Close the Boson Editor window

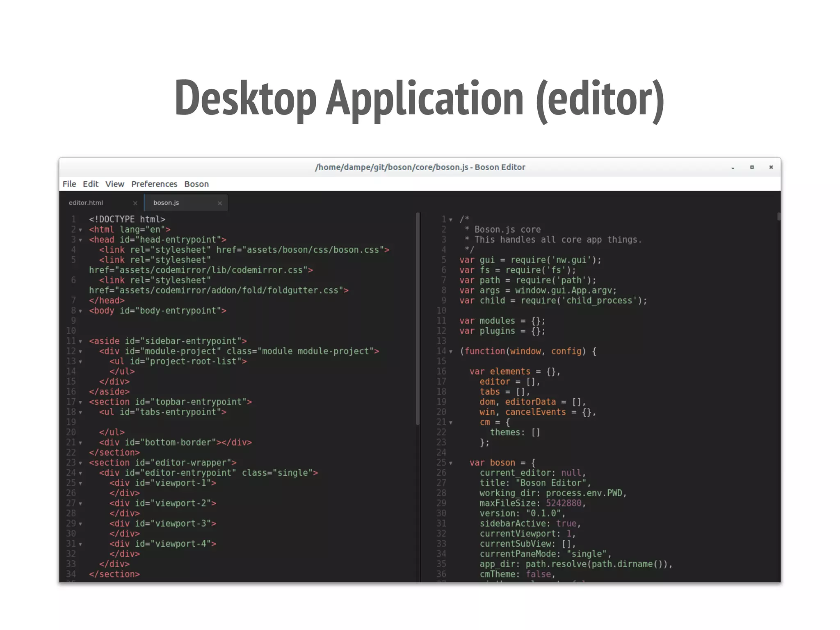(x=771, y=167)
